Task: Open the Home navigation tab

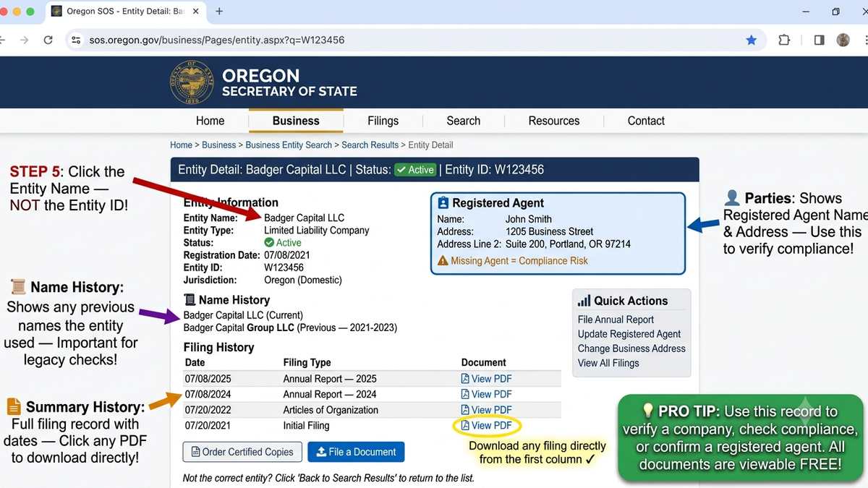Action: point(210,121)
